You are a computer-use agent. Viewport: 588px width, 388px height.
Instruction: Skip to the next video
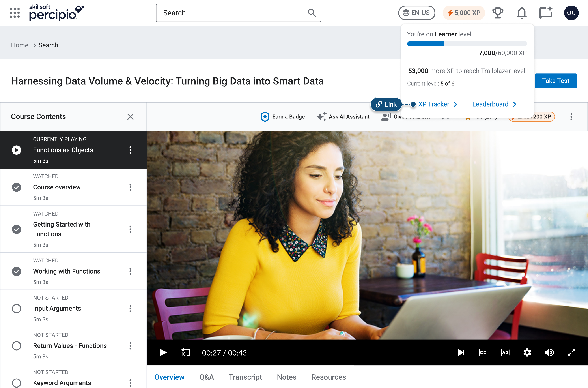click(x=461, y=352)
